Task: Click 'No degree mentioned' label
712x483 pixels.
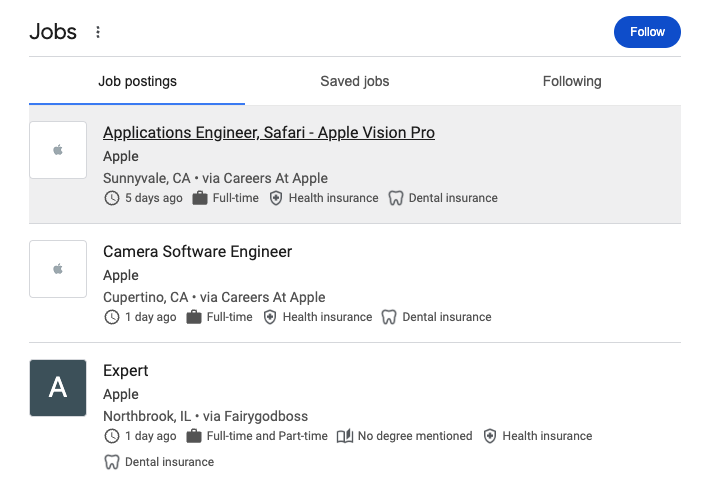Action: point(415,436)
